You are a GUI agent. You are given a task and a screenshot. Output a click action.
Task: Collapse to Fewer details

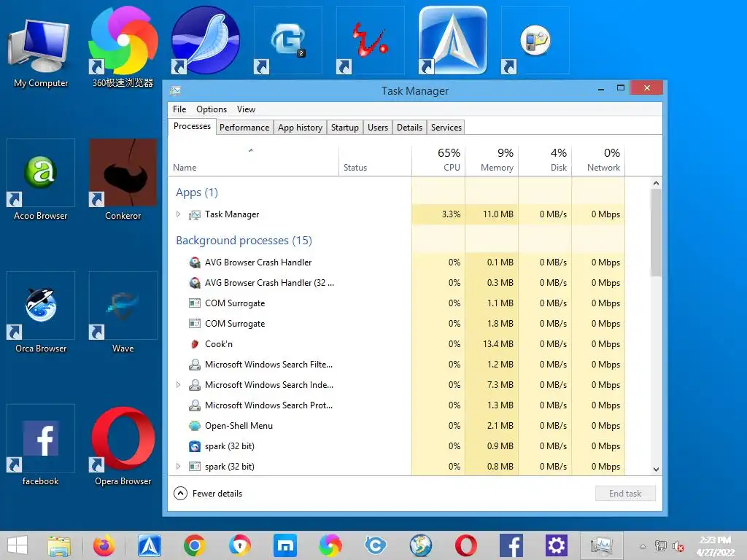pos(208,494)
